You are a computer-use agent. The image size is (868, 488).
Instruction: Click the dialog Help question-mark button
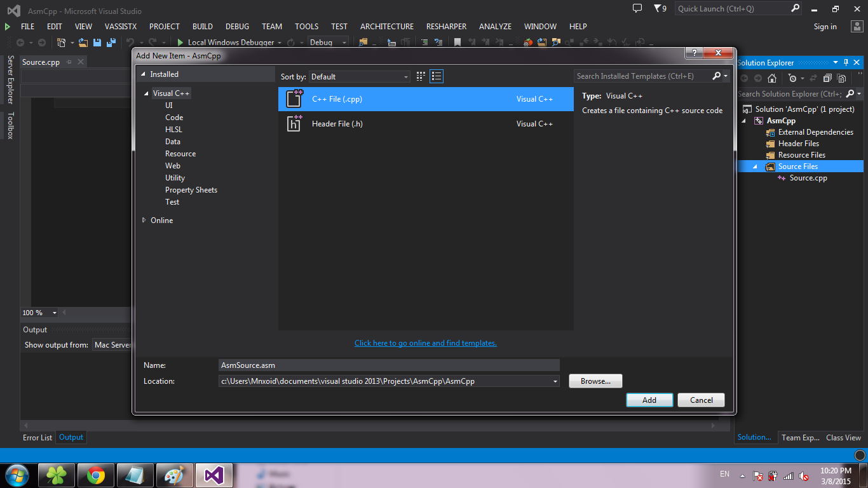[x=694, y=53]
